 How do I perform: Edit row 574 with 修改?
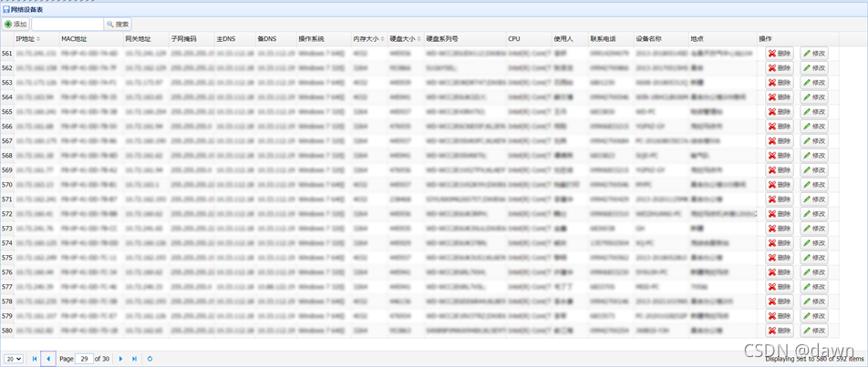(814, 242)
